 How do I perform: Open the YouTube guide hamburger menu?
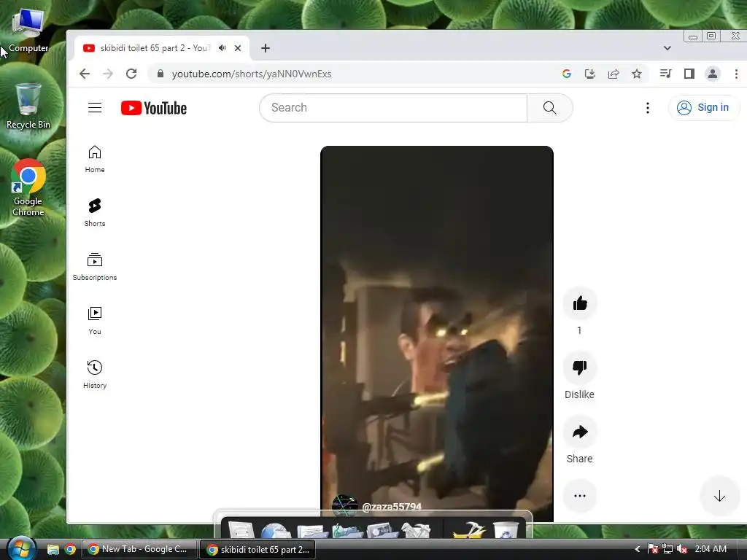click(x=95, y=108)
